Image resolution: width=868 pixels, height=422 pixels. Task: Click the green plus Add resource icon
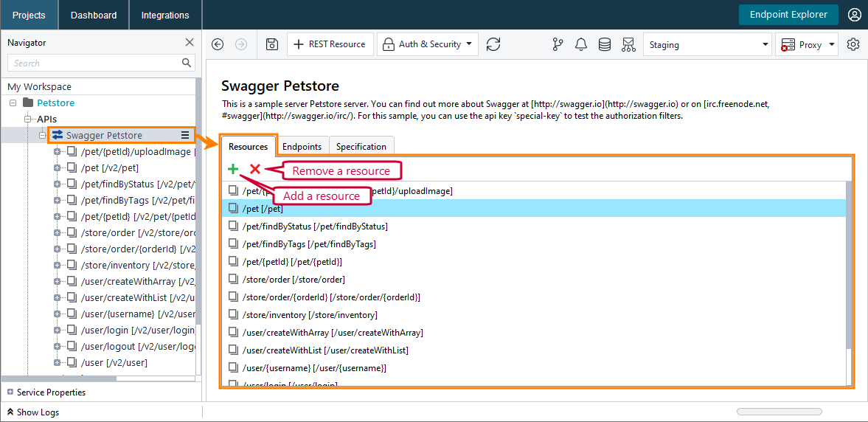[233, 169]
